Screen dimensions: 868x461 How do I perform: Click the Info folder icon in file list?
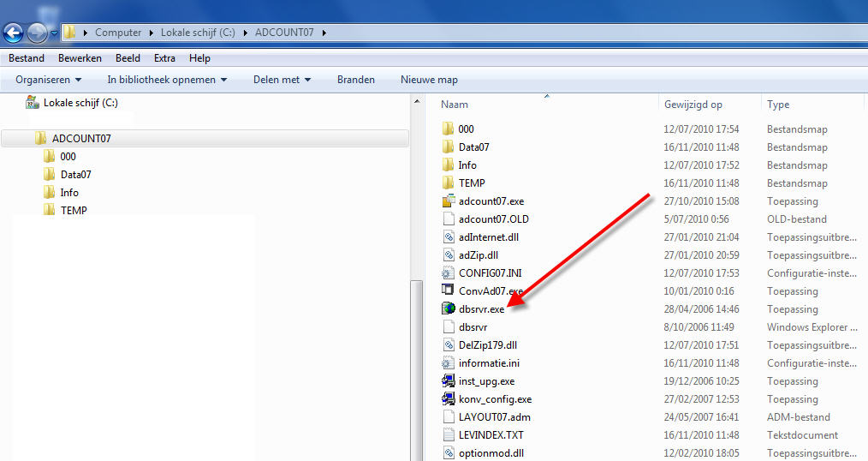point(449,165)
